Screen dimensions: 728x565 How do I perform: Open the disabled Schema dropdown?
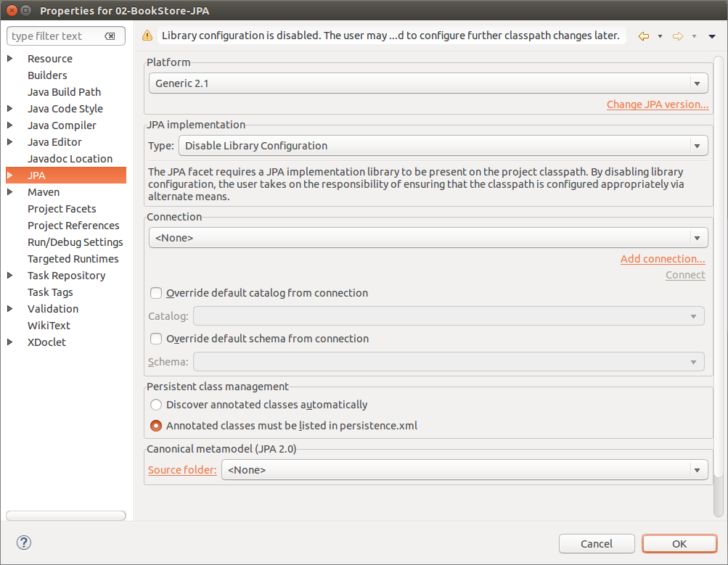[449, 362]
